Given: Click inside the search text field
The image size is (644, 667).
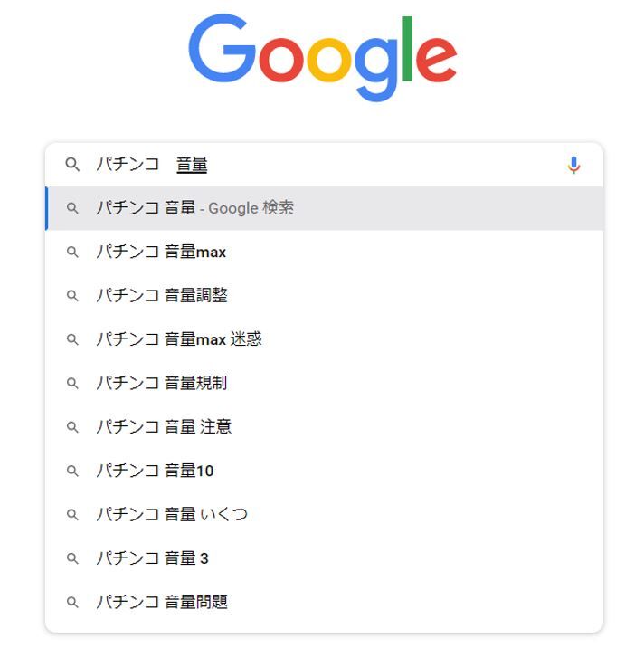Looking at the screenshot, I should (362, 165).
